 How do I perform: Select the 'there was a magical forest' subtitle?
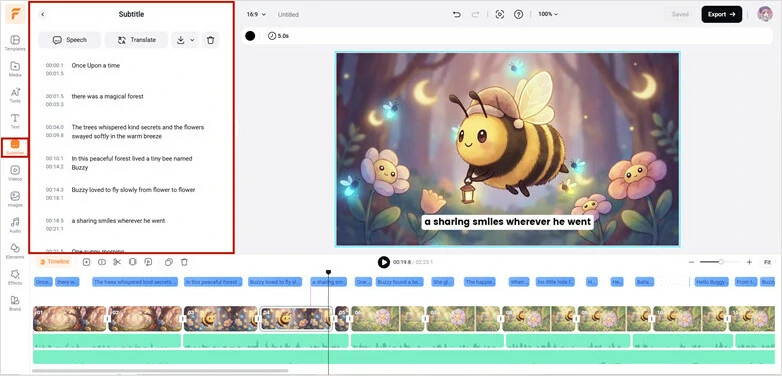[107, 96]
